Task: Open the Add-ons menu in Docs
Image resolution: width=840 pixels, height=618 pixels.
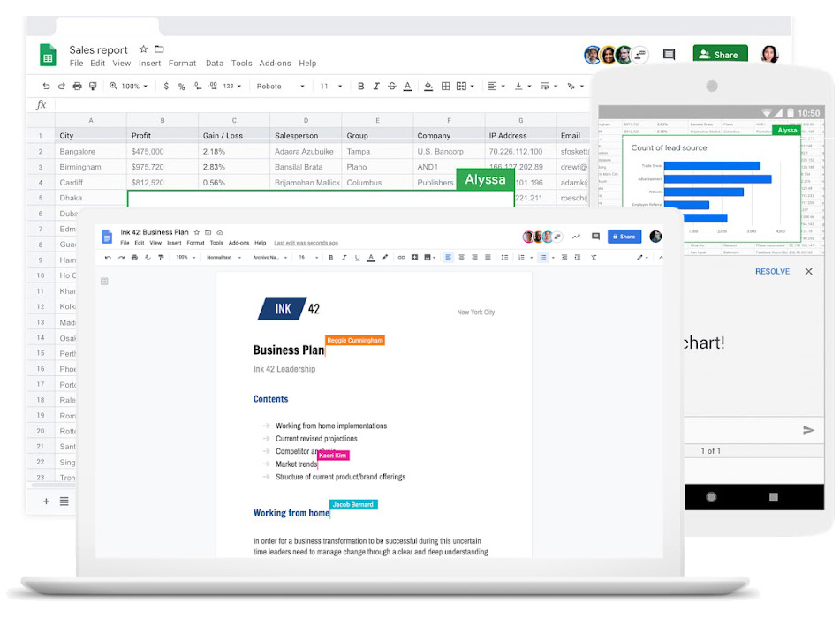Action: pos(238,243)
